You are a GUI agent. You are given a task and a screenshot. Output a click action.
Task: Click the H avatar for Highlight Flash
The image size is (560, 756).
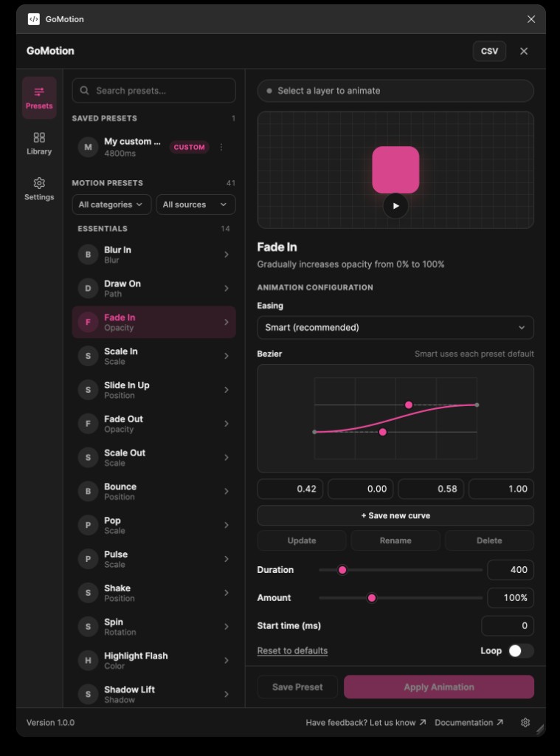click(x=89, y=661)
